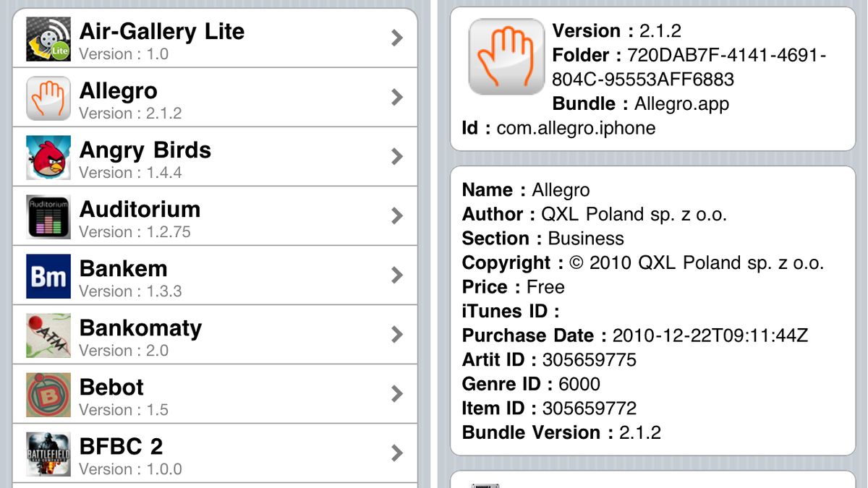Click the Purchase Date value
The height and width of the screenshot is (488, 868).
click(710, 336)
